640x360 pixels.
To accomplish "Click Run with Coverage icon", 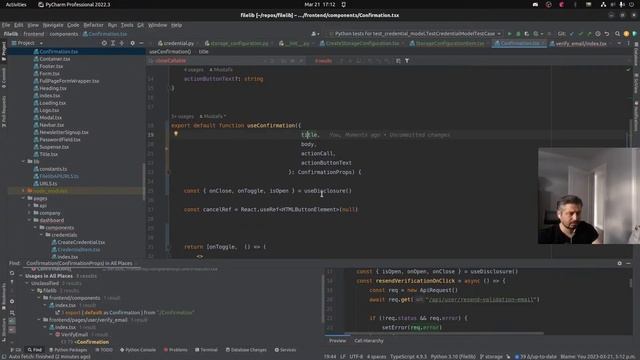I will click(527, 34).
